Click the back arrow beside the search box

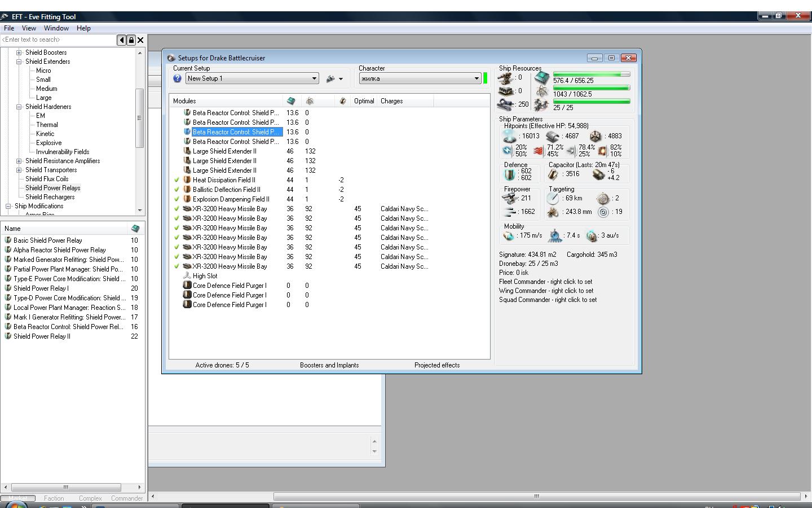click(x=121, y=40)
